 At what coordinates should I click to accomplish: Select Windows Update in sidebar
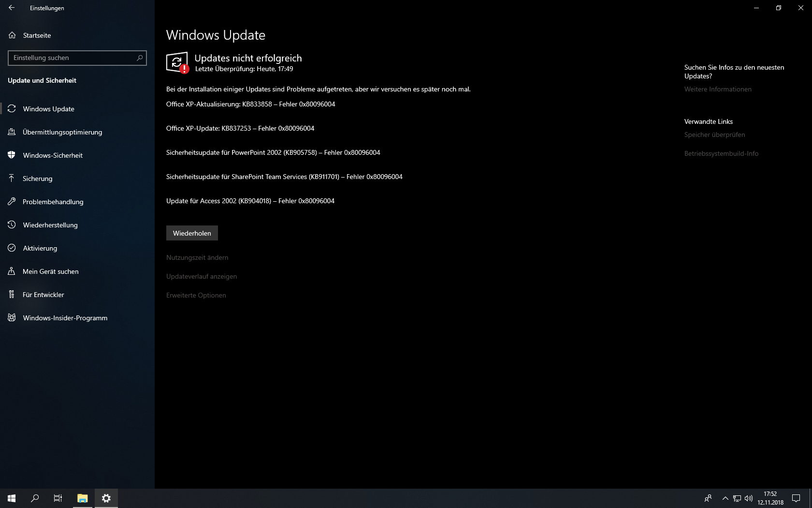77,109
